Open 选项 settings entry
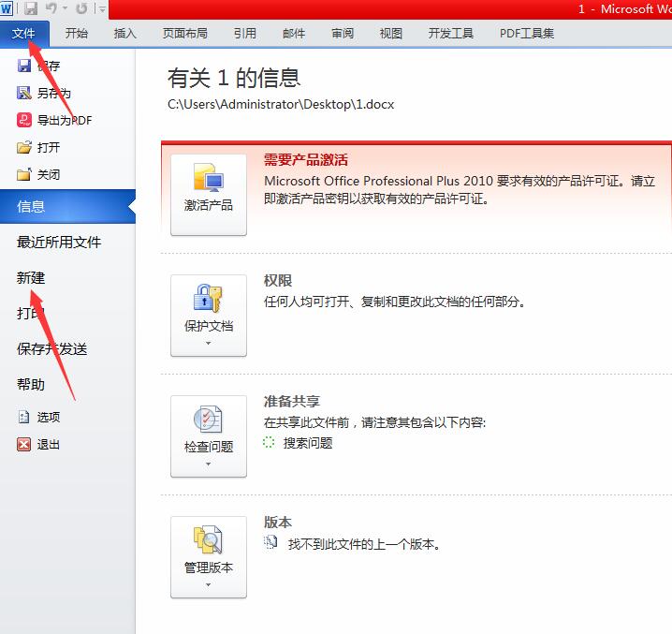 click(x=48, y=417)
